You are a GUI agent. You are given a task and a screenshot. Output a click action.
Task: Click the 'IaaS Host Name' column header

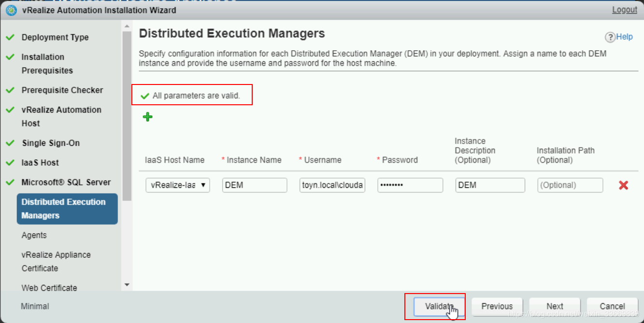coord(174,160)
